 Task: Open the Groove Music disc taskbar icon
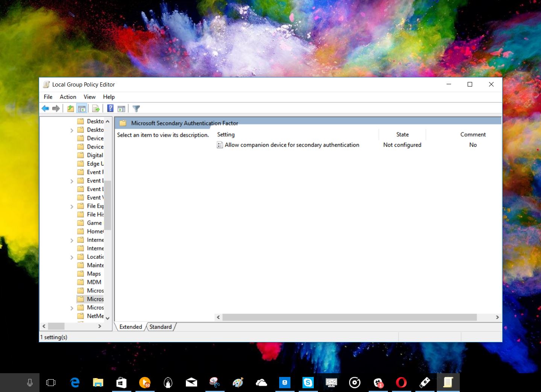354,383
